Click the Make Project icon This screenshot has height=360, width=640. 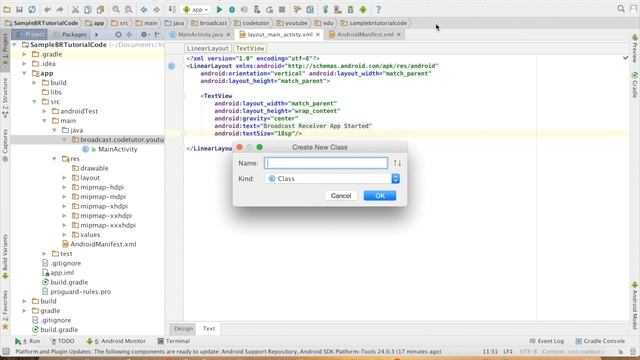[x=172, y=9]
